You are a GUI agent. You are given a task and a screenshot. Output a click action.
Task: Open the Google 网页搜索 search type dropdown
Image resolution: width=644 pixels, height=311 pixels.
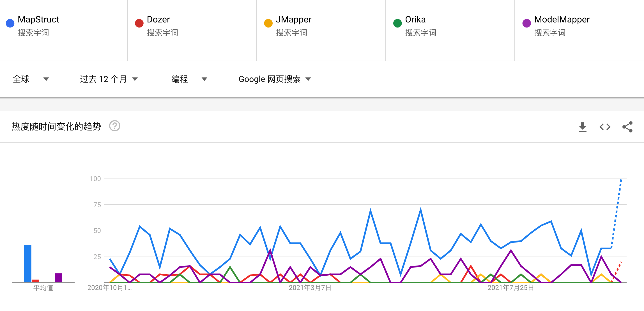coord(275,79)
